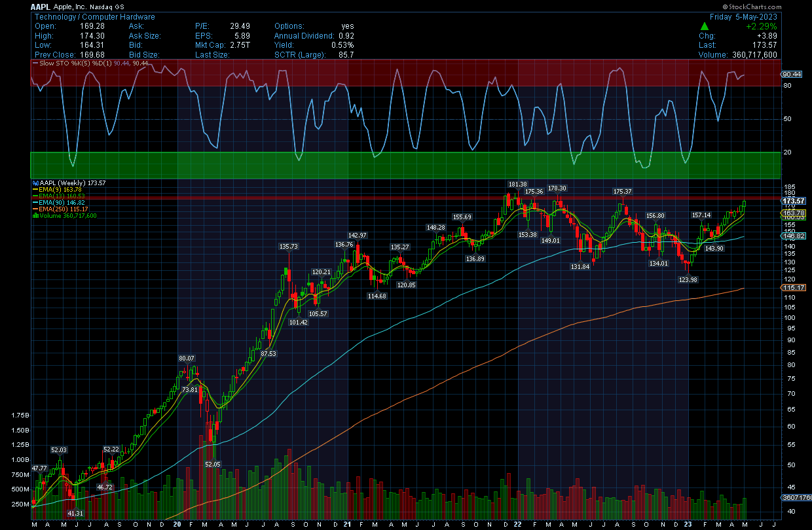This screenshot has height=530, width=812.
Task: Click the 135.73 high price label
Action: [288, 247]
